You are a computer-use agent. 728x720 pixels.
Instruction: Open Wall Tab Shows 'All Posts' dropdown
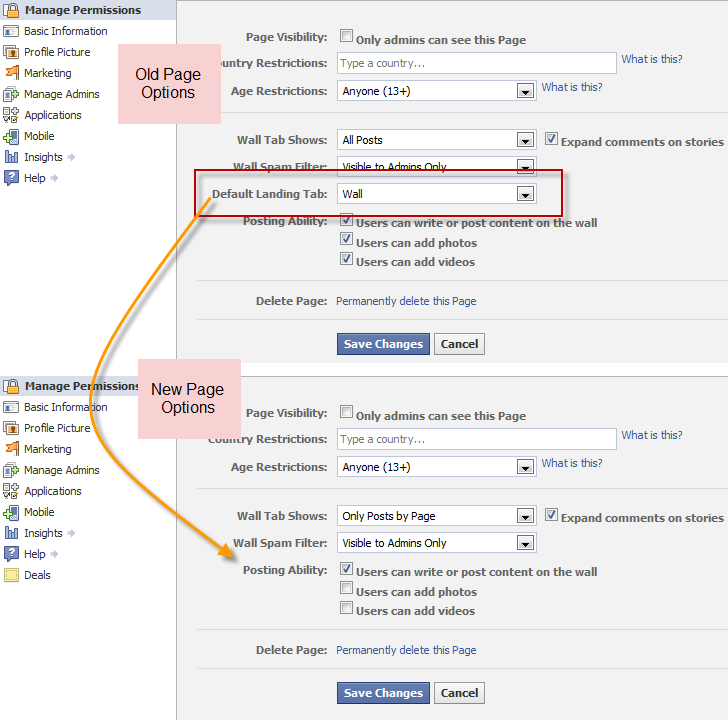point(436,140)
